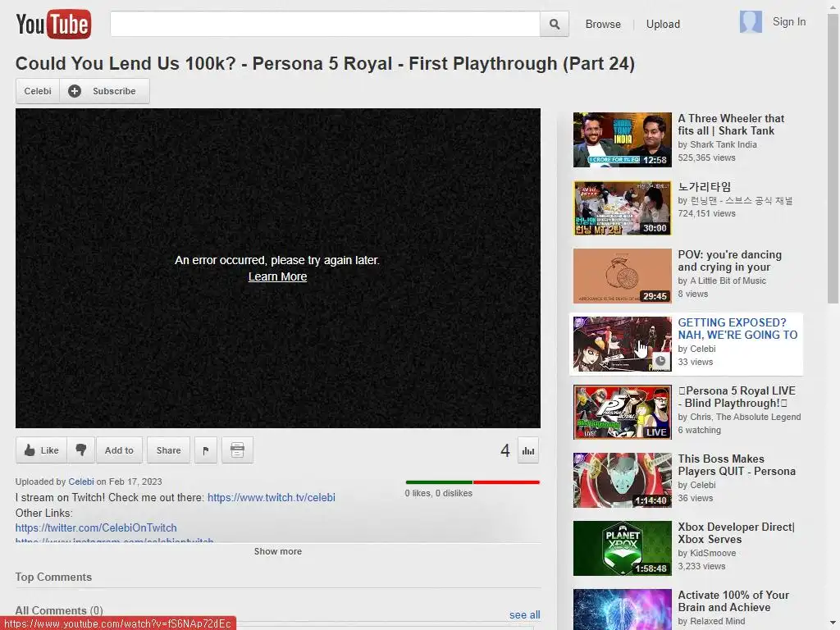Click title 'GETTING EXPOSED? NAH, WE'RE GOING TO'

pyautogui.click(x=737, y=328)
